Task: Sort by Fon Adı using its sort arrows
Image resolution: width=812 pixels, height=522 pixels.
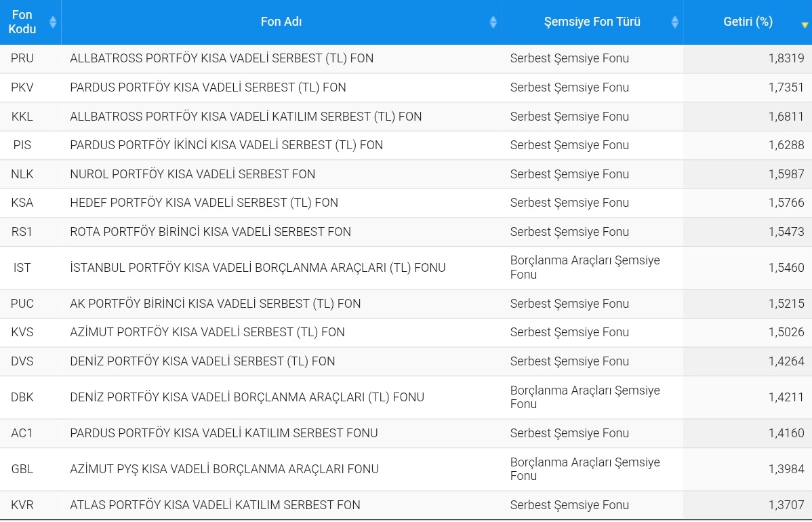Action: (x=493, y=22)
